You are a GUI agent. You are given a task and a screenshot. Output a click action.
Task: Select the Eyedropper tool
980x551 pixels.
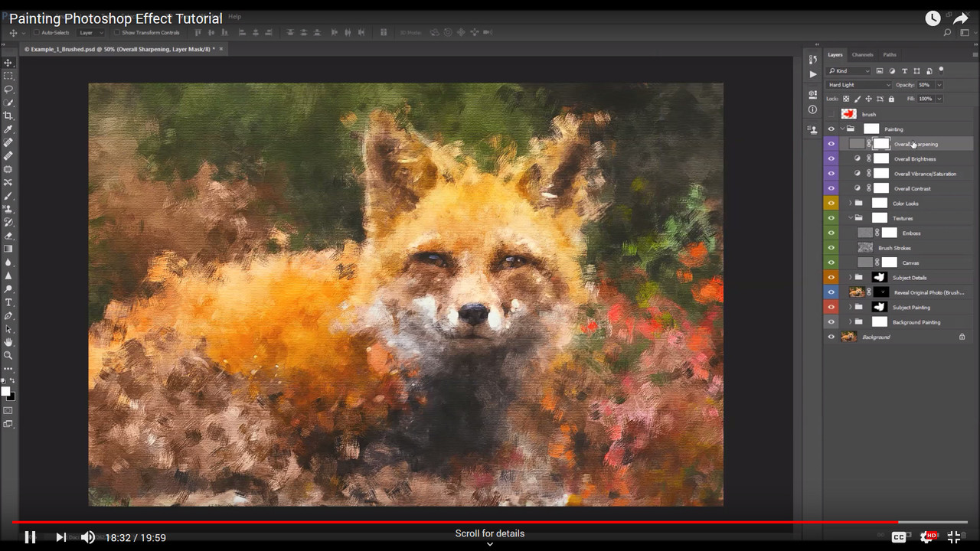point(8,129)
